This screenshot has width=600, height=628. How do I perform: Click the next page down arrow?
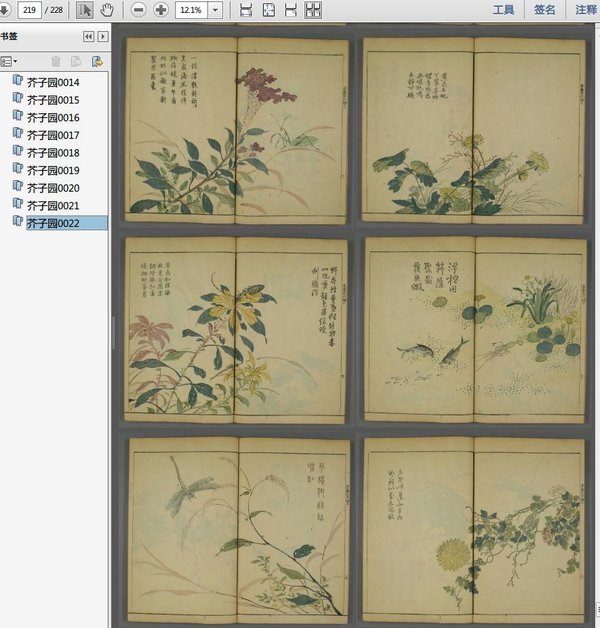click(x=4, y=10)
